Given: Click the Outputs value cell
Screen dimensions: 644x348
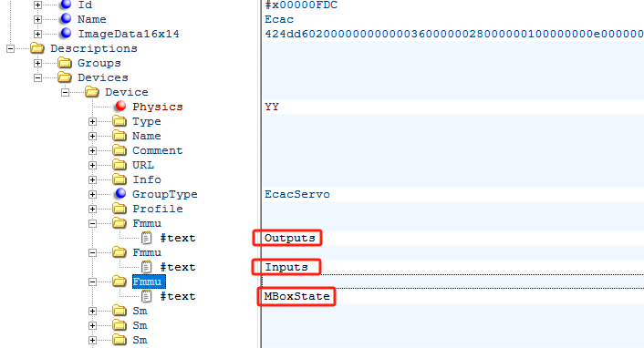Looking at the screenshot, I should 289,238.
